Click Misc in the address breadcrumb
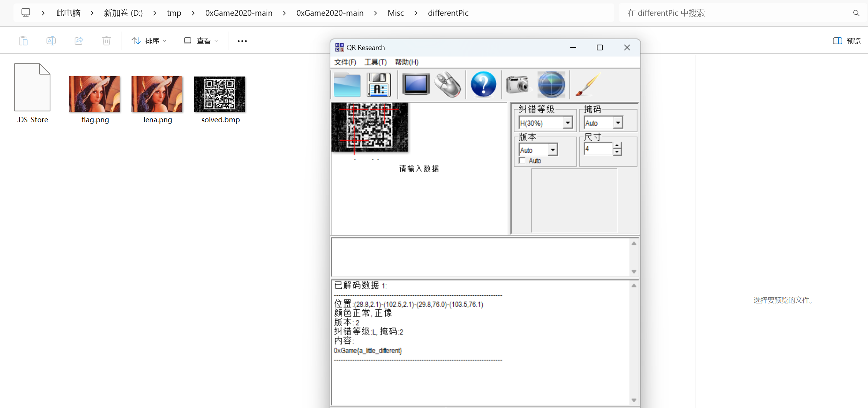The width and height of the screenshot is (868, 408). click(x=396, y=13)
